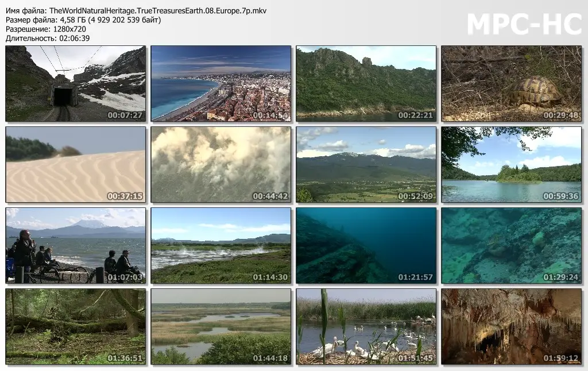Image resolution: width=588 pixels, height=371 pixels.
Task: Click the MPC-HC logo watermark
Action: 524,24
